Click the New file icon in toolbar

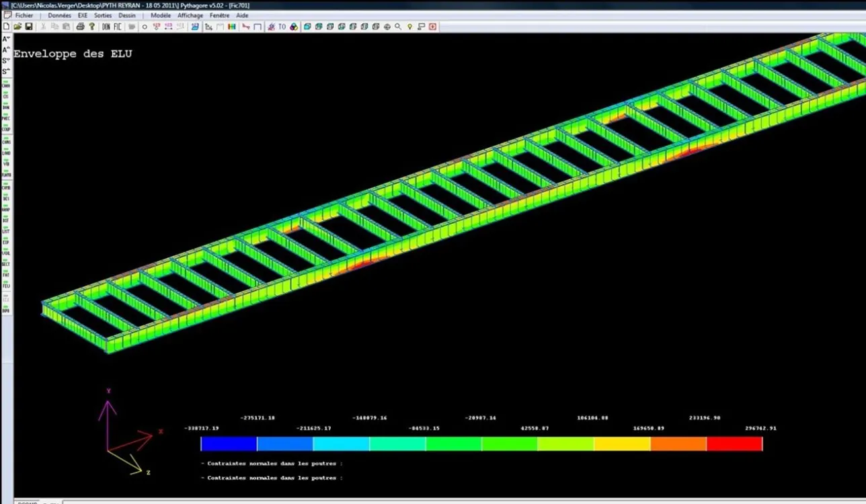click(x=7, y=27)
